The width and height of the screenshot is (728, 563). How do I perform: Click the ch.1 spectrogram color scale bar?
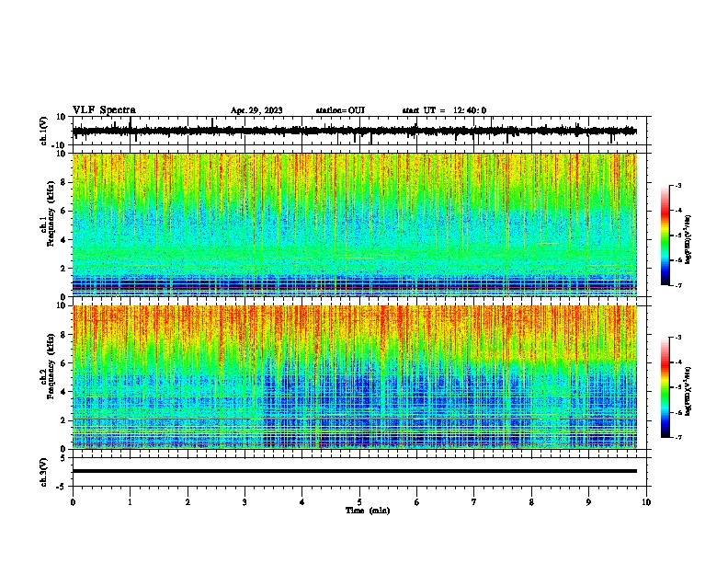tap(665, 236)
